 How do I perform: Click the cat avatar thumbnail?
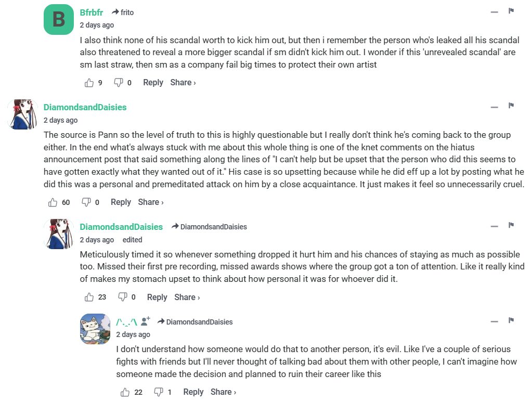coord(95,329)
